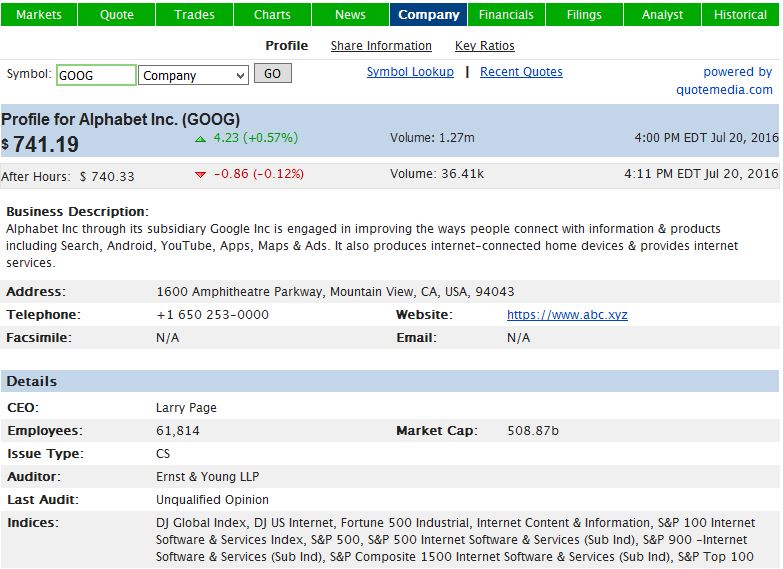Visit the https://www.abc.xyz website link
Image resolution: width=783 pixels, height=569 pixels.
(567, 315)
